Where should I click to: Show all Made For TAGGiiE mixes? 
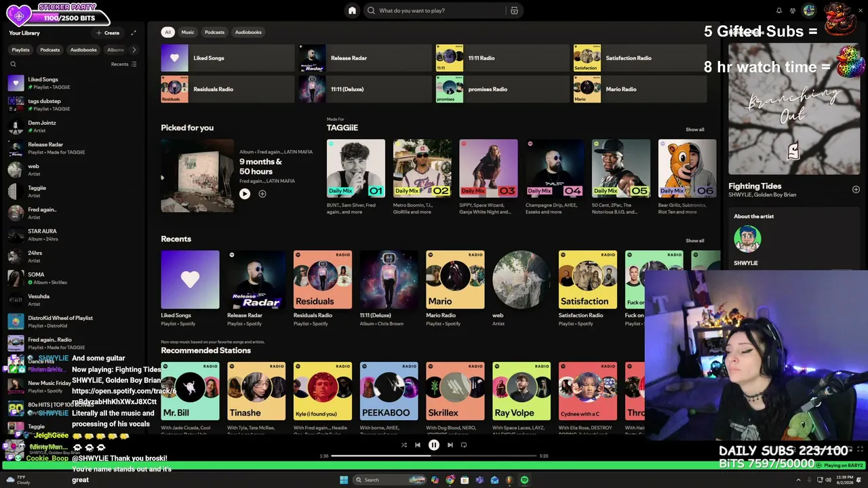pyautogui.click(x=694, y=129)
